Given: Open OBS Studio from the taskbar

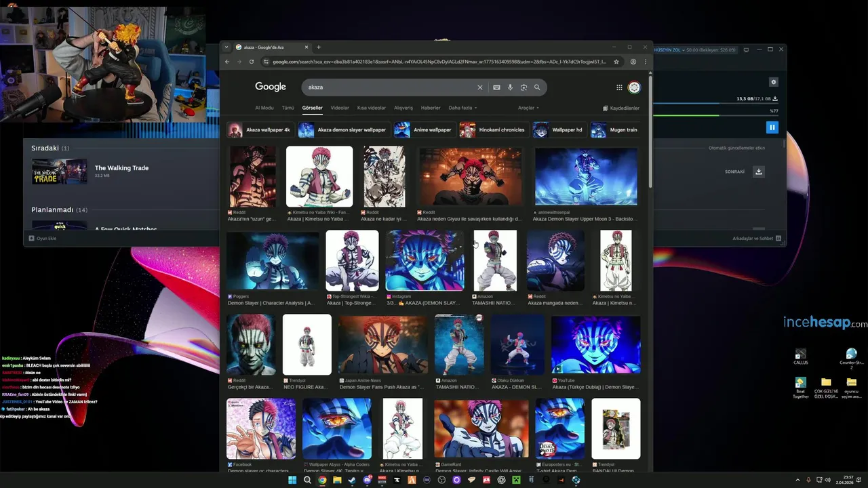Looking at the screenshot, I should click(441, 480).
